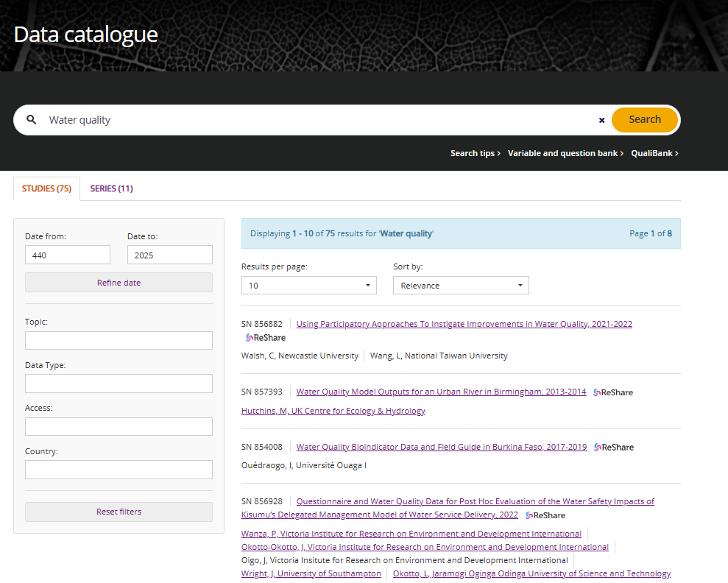Open author link Hutchins, M, UK Centre
The image size is (728, 583).
pyautogui.click(x=333, y=411)
